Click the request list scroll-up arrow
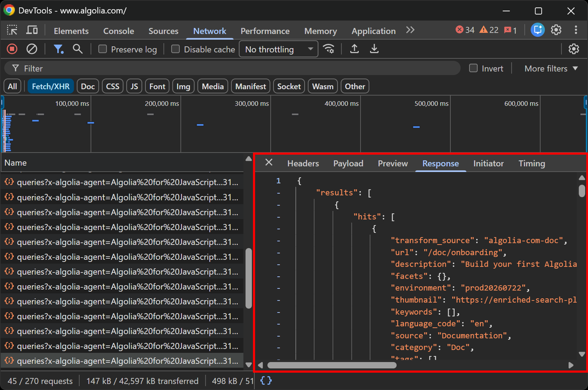 (x=249, y=159)
